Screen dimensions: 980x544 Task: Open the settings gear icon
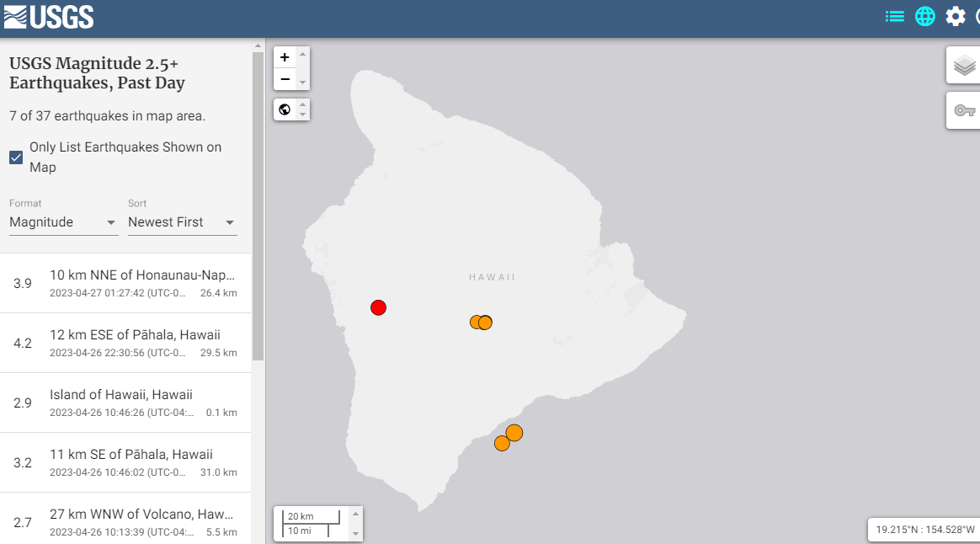(x=955, y=16)
